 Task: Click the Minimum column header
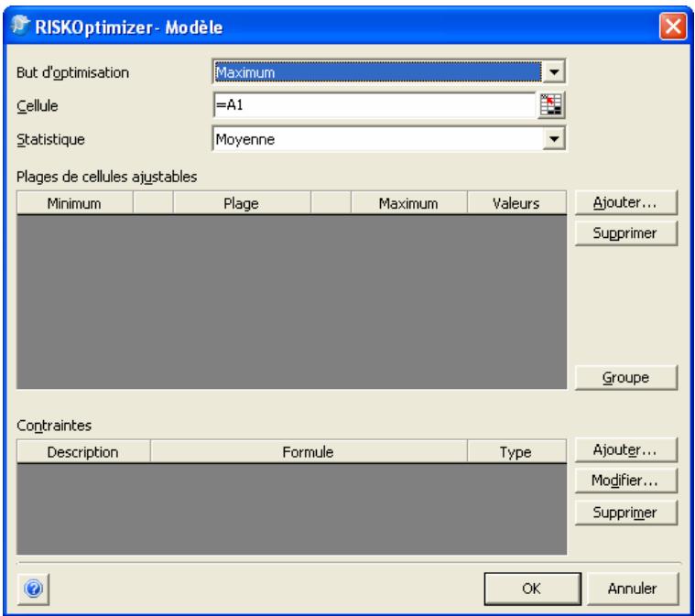[x=74, y=203]
